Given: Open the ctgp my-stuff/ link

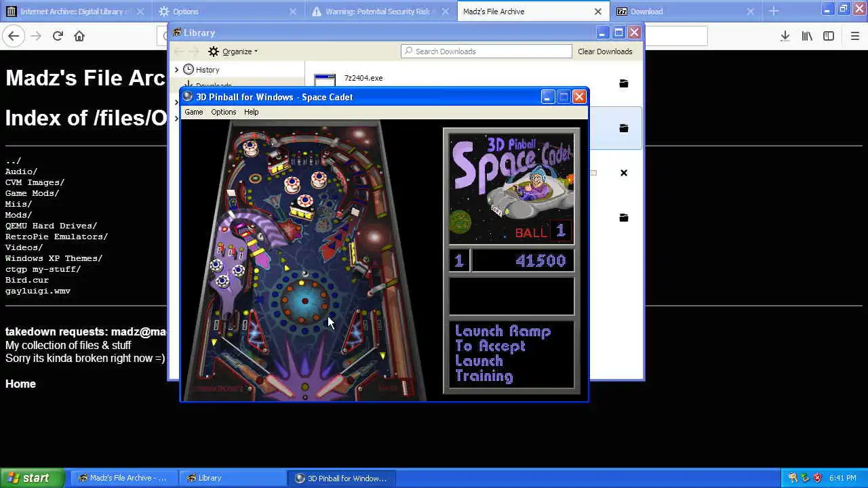Looking at the screenshot, I should pyautogui.click(x=43, y=269).
